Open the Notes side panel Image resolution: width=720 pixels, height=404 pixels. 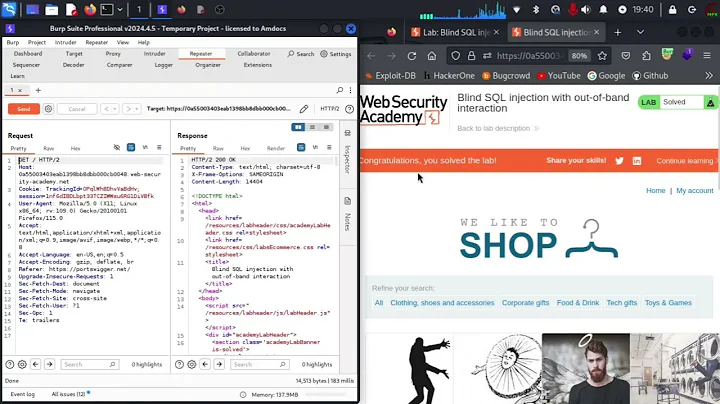click(348, 215)
